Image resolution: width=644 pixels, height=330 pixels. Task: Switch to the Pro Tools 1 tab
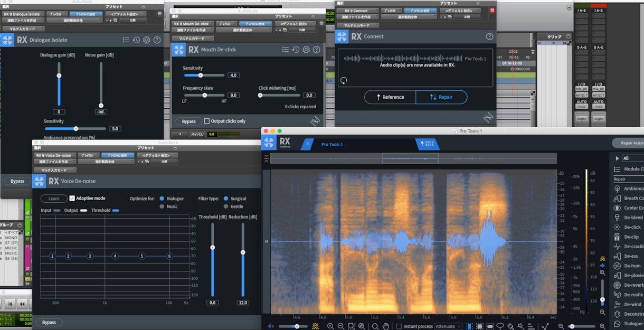[x=332, y=144]
